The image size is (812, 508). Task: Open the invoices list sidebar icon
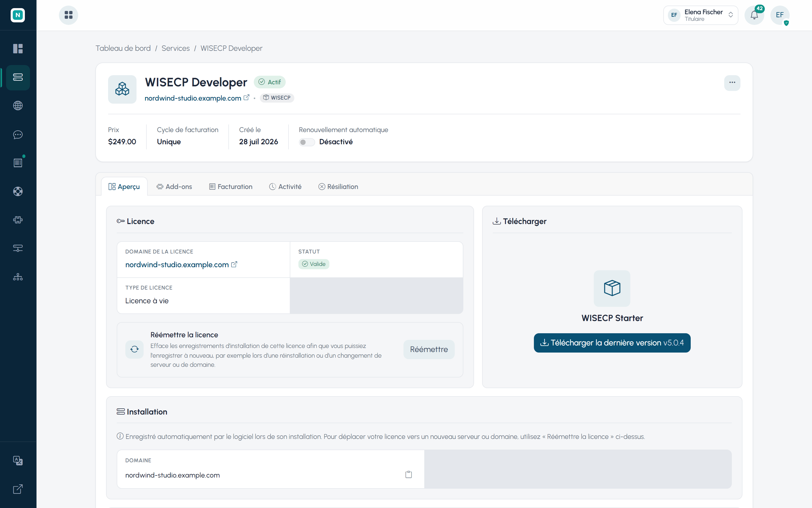click(x=18, y=163)
